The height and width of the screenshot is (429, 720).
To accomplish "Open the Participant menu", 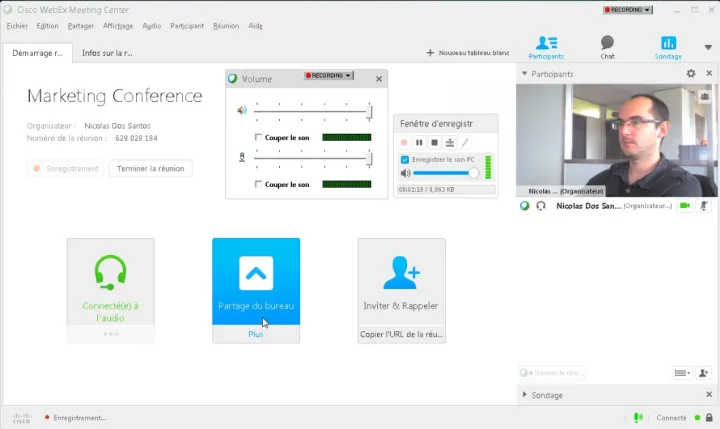I will tap(187, 25).
